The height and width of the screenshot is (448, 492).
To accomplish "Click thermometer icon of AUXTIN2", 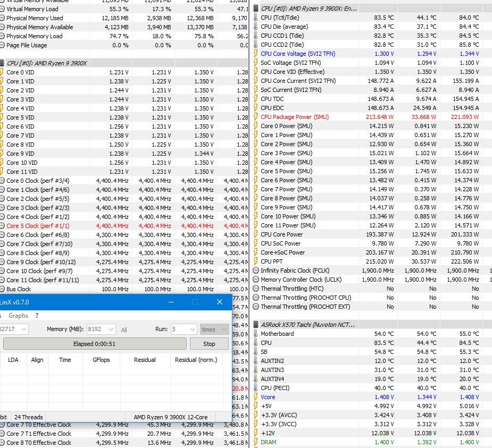I will point(256,361).
